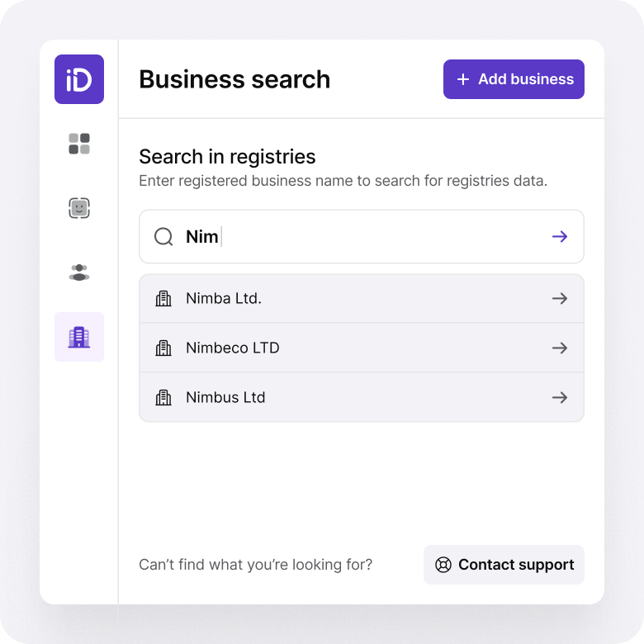
Task: Select the Nimbeco LTD search result
Action: point(362,348)
